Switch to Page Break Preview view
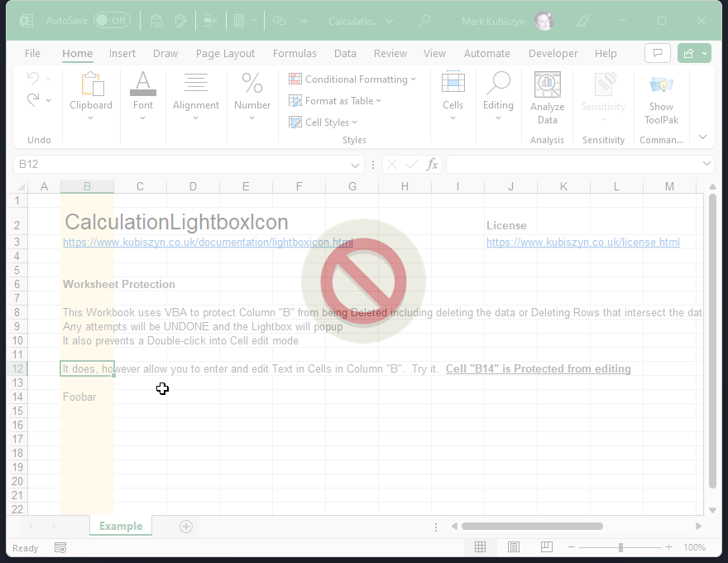 tap(546, 547)
